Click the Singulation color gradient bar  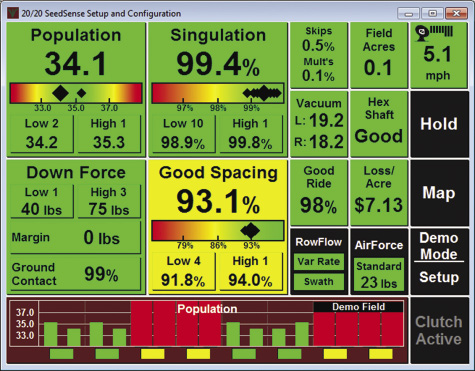[x=218, y=93]
